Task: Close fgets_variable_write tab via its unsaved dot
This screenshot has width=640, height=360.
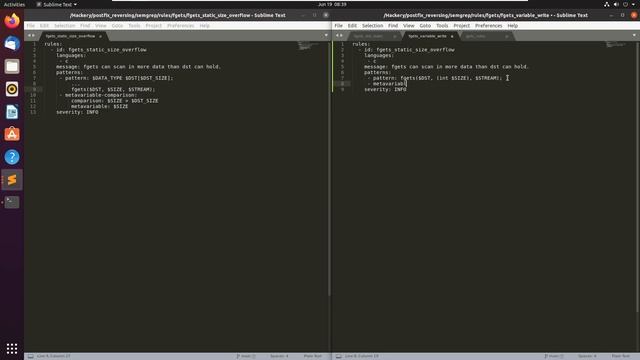Action: [452, 36]
